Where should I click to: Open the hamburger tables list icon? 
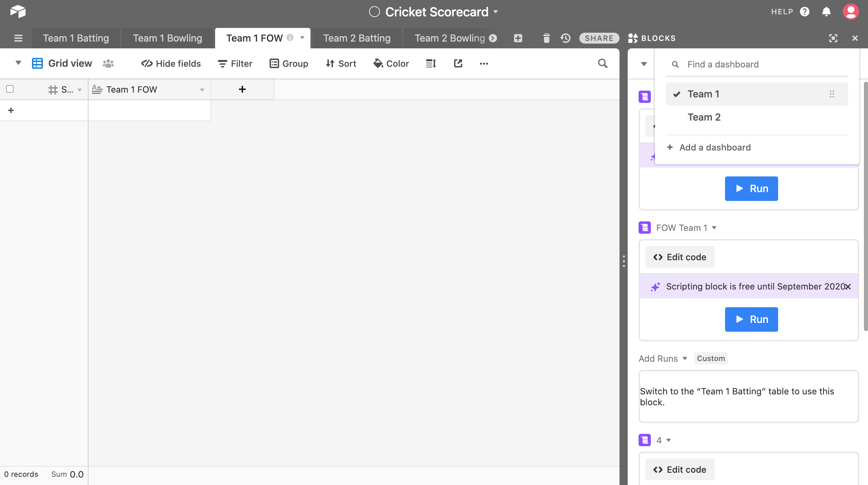point(18,38)
